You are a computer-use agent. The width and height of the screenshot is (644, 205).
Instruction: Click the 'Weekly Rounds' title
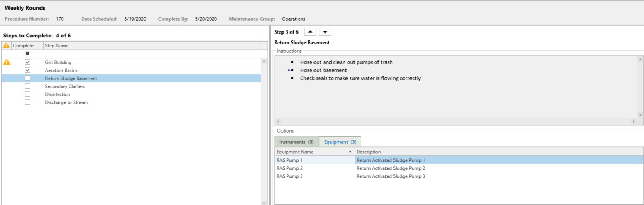25,7
